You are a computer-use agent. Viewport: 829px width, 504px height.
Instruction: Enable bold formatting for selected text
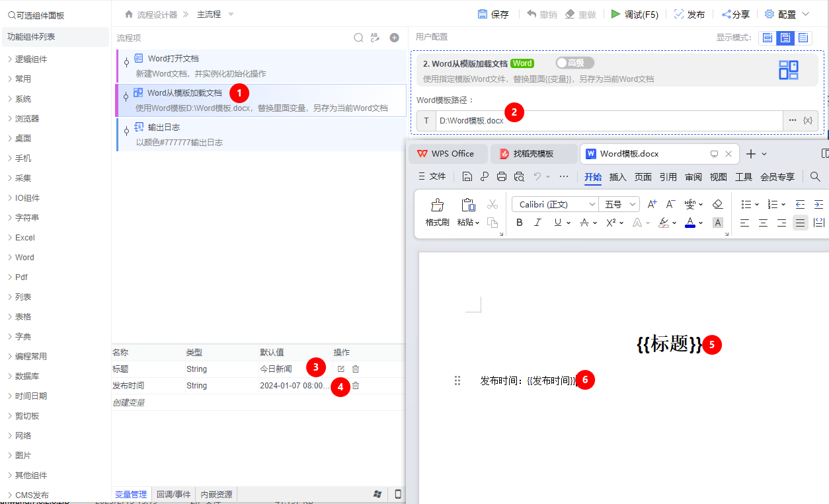[519, 223]
